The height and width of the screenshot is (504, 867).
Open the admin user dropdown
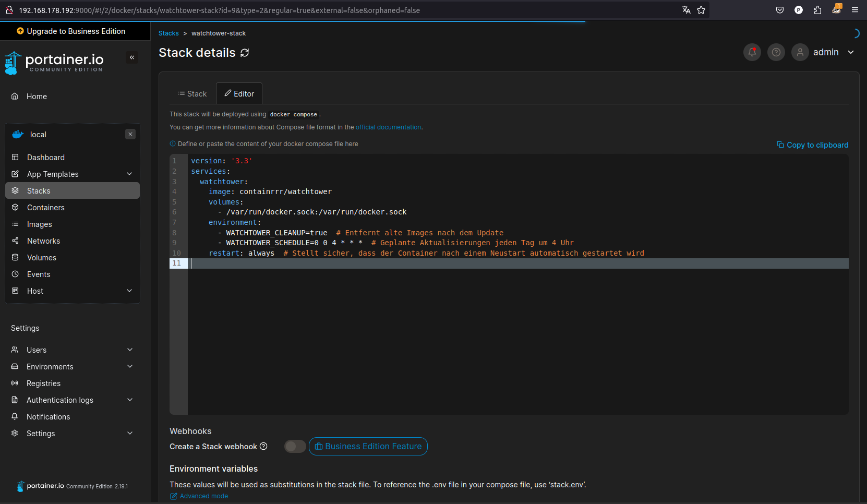coord(851,52)
